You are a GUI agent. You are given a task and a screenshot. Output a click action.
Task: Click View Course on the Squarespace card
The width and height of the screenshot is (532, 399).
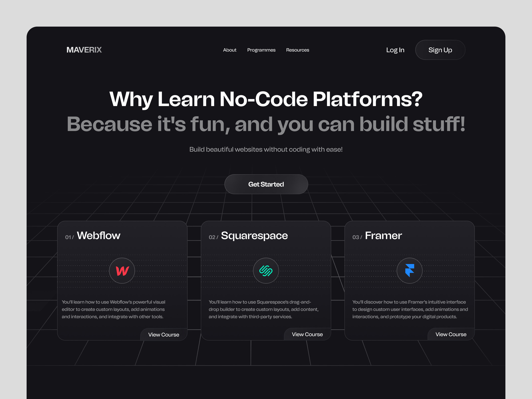click(x=307, y=334)
